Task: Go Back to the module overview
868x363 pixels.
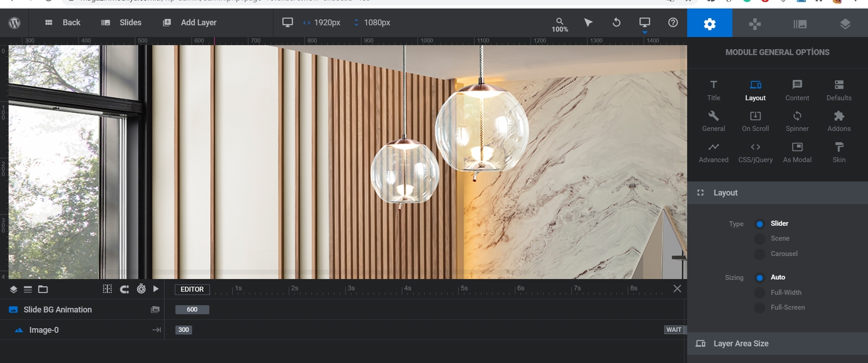Action: 63,23
